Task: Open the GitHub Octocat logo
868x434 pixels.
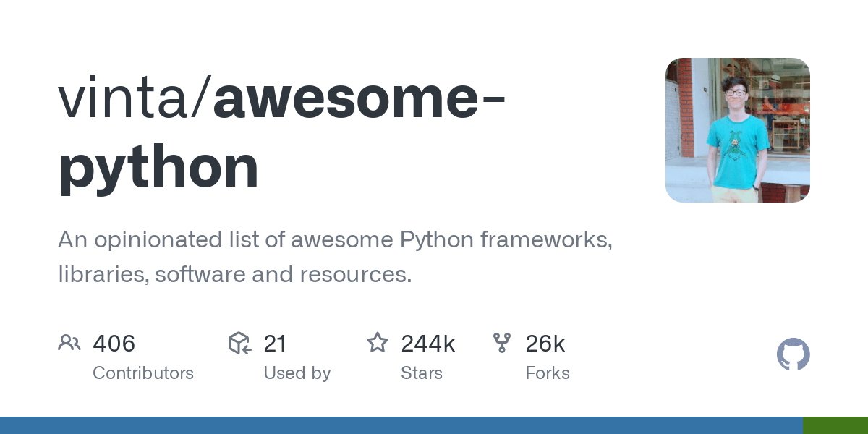Action: 793,354
